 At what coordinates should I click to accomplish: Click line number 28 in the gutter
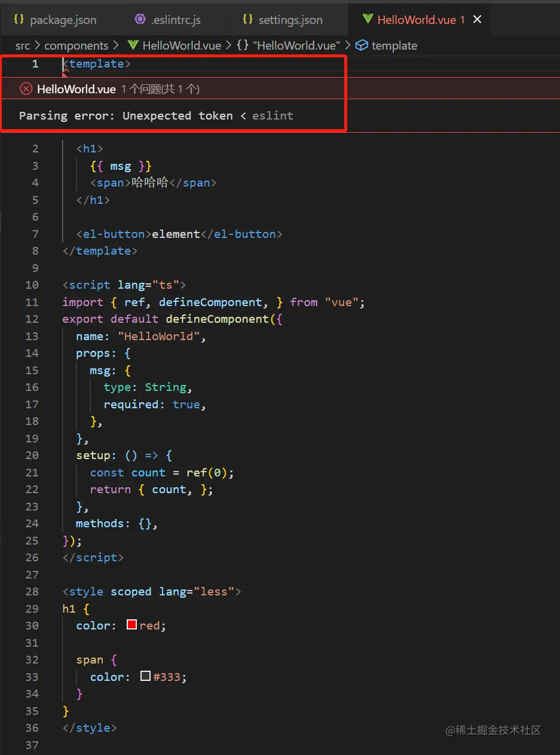(x=32, y=591)
